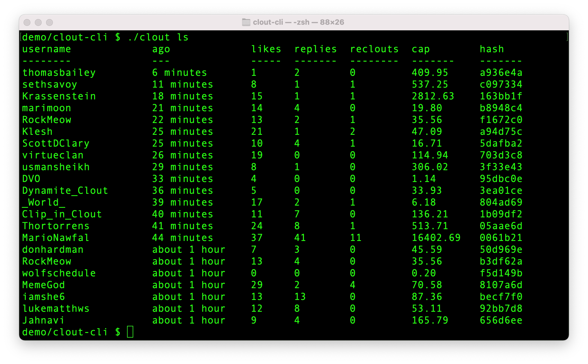Viewport: 588px width, 364px height.
Task: Click the username column header
Action: point(47,49)
